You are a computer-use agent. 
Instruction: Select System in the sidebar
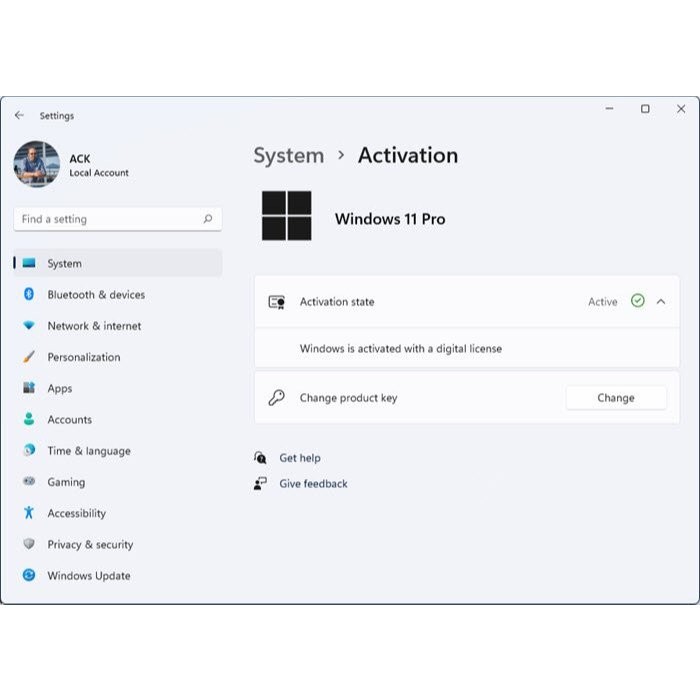[118, 263]
